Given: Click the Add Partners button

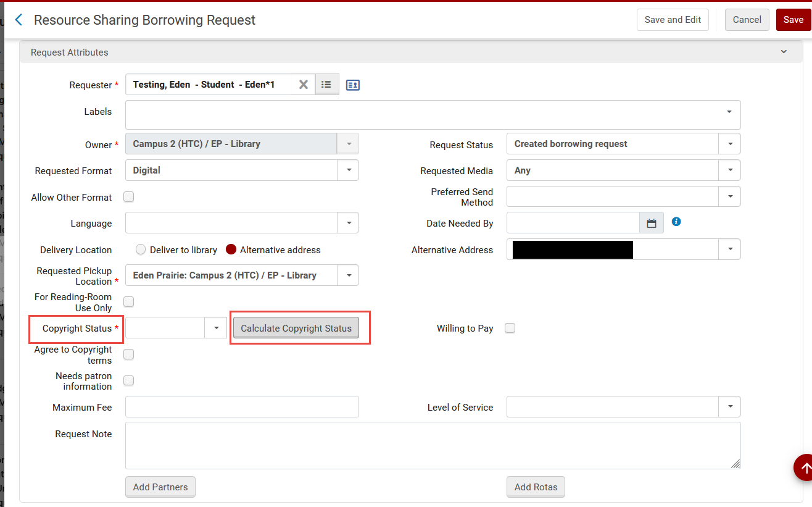Looking at the screenshot, I should coord(160,487).
